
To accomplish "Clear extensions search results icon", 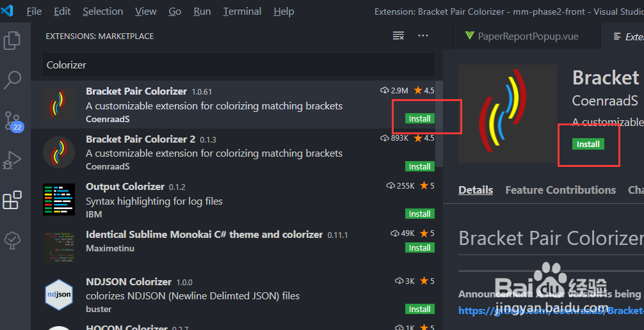I will coord(398,36).
